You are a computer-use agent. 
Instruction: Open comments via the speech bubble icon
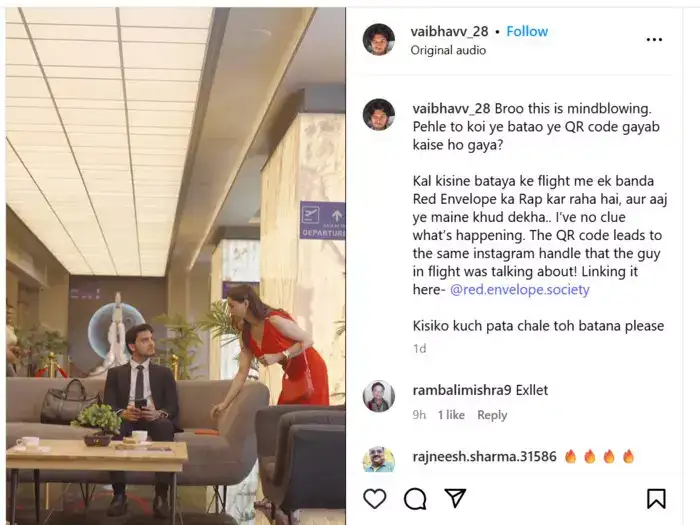[x=415, y=499]
